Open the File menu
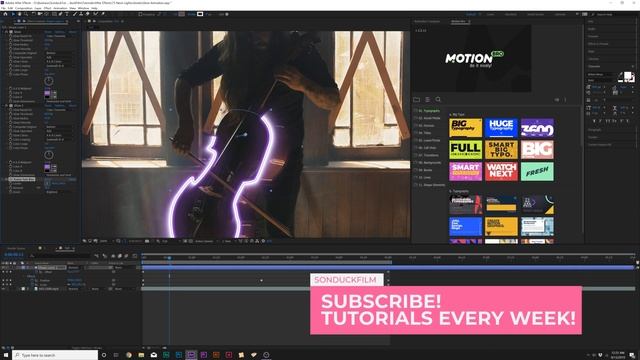The height and width of the screenshot is (360, 640). (x=4, y=8)
